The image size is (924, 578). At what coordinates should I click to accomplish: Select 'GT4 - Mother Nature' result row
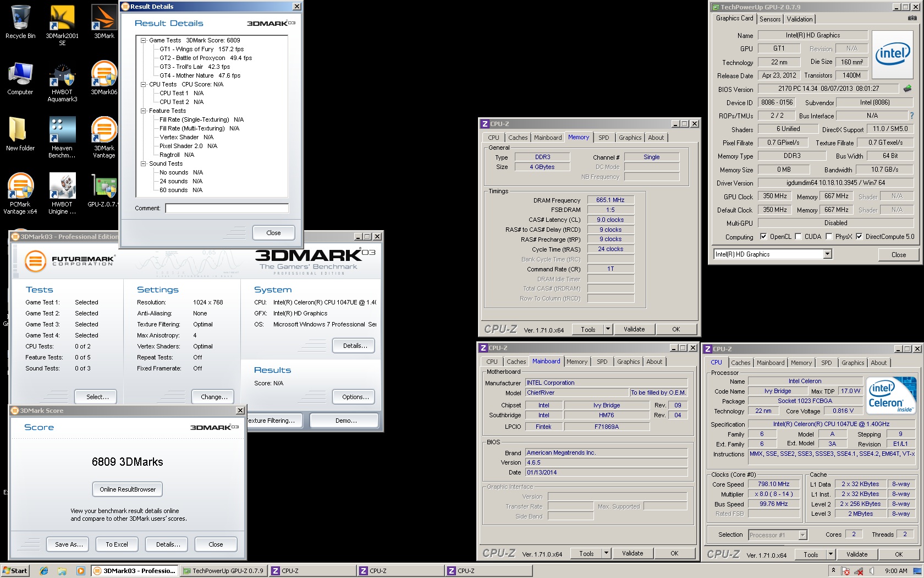[x=200, y=75]
